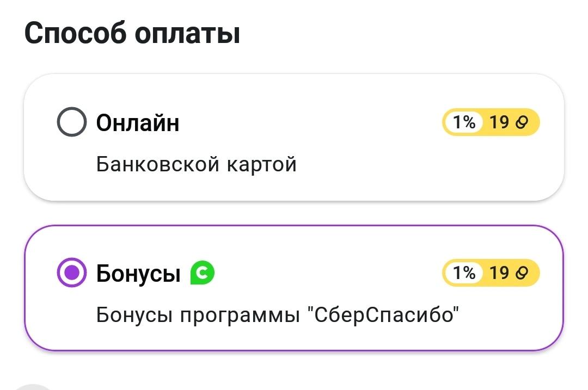Image resolution: width=588 pixels, height=390 pixels.
Task: Tap the 1% label in Бонусы card
Action: pos(464,273)
